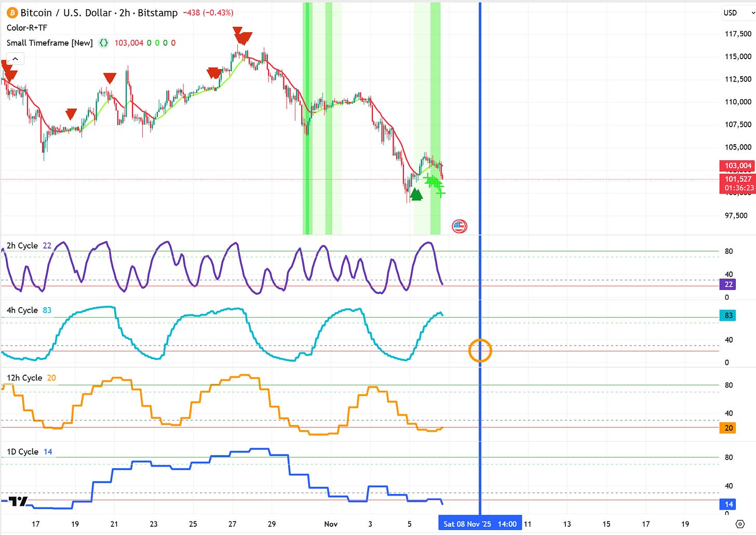Click the TradingView logo at chart bottom
The image size is (756, 535).
(x=19, y=501)
